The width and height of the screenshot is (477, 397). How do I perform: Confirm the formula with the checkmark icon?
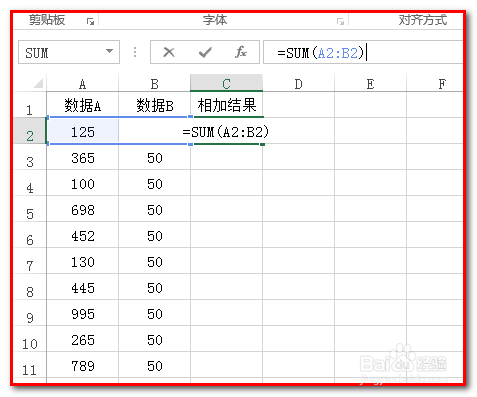(205, 52)
